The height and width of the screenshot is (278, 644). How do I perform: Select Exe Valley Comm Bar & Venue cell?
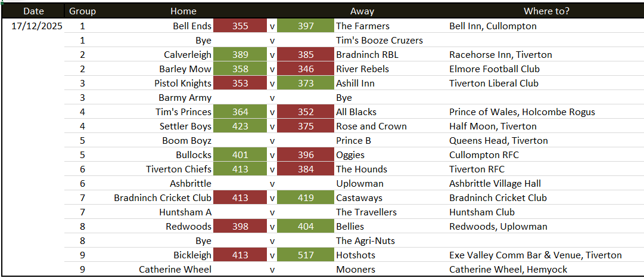(x=535, y=255)
